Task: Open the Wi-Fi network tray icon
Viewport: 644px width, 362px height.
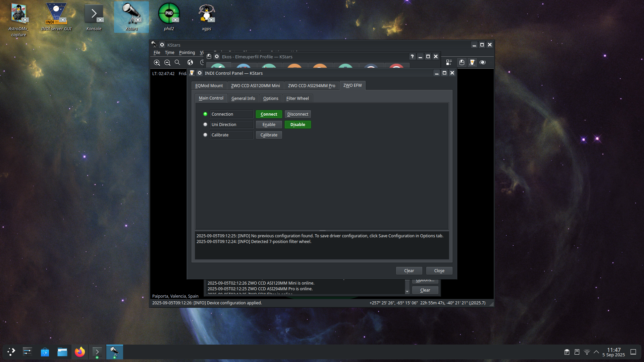Action: tap(587, 352)
